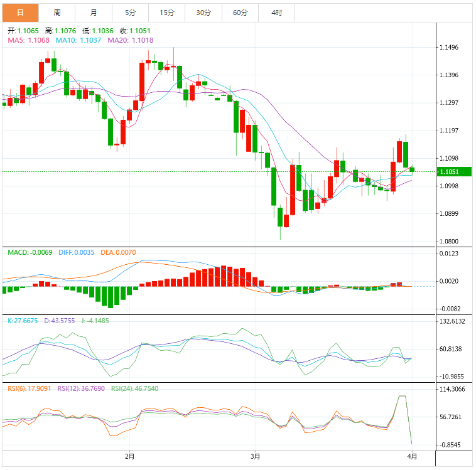Screen dimensions: 476x470
Task: Select the 日 daily chart tab
Action: coord(20,13)
